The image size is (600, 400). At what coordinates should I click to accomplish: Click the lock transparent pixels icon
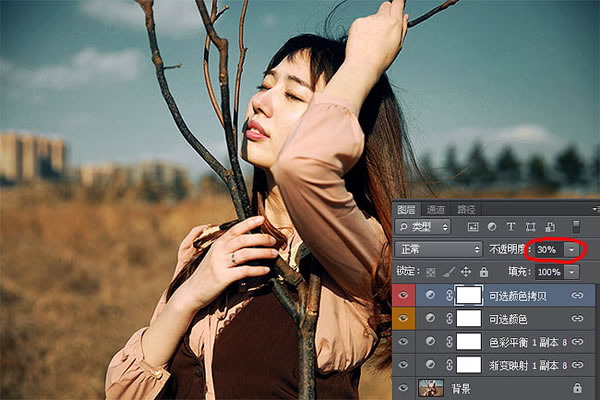[x=432, y=271]
